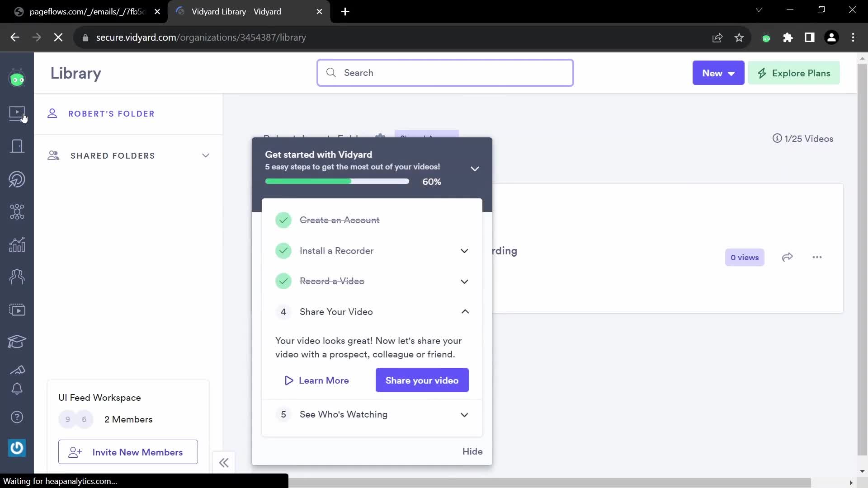Open the New dropdown button
The image size is (868, 488).
(x=718, y=73)
